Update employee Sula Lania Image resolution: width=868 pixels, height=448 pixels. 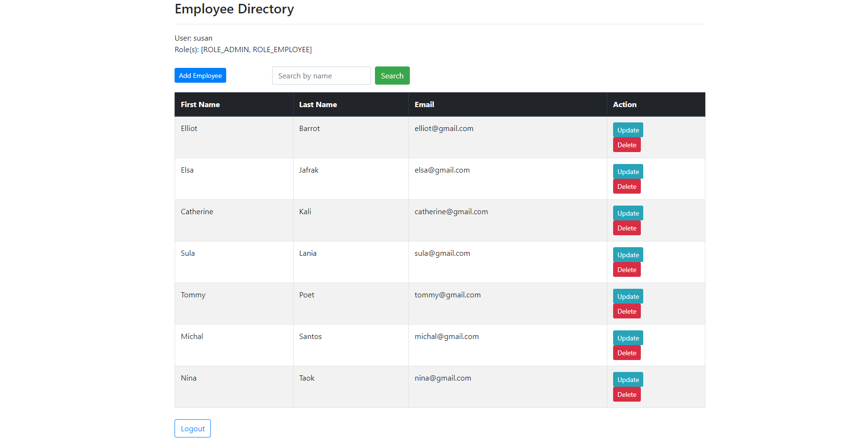coord(627,254)
